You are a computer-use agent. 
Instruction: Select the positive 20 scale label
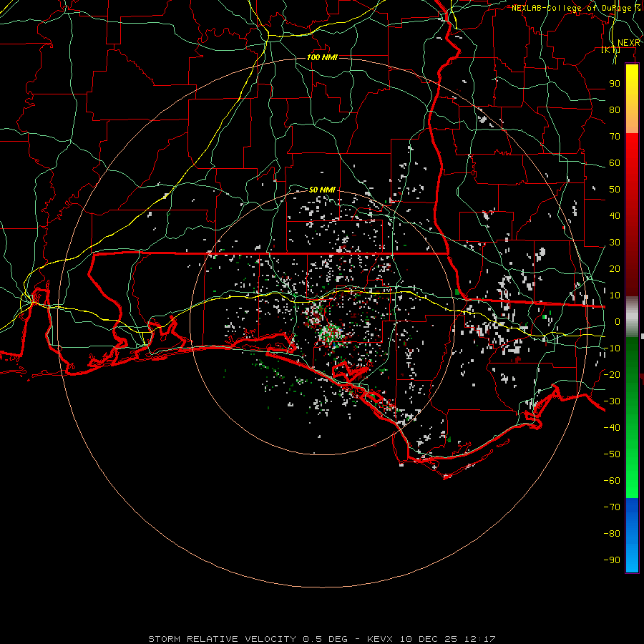[615, 268]
